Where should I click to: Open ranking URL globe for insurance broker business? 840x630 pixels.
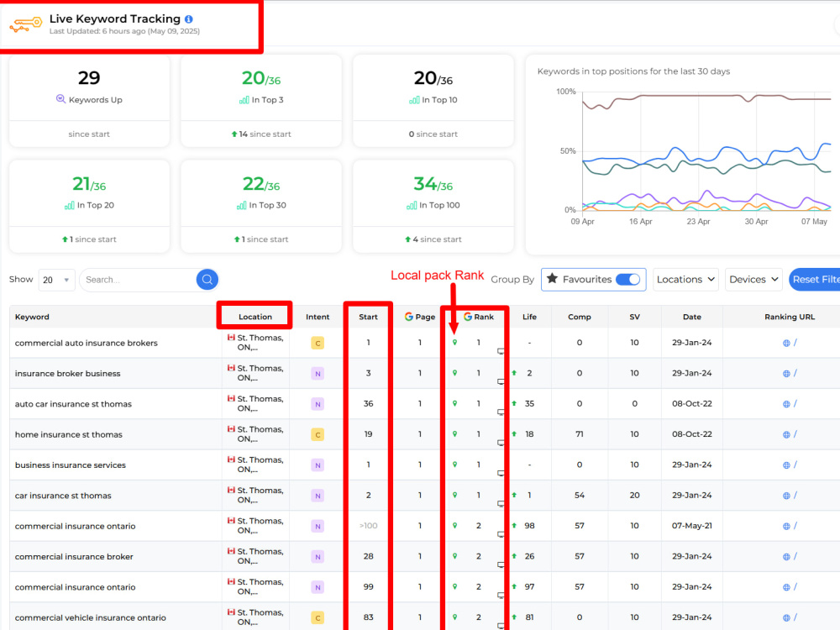click(x=786, y=374)
